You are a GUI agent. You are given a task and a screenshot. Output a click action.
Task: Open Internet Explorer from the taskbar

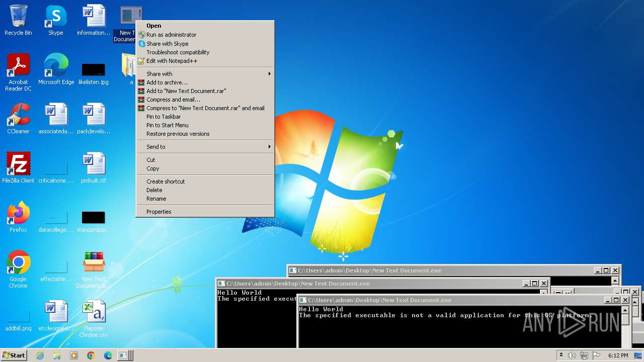tap(40, 355)
